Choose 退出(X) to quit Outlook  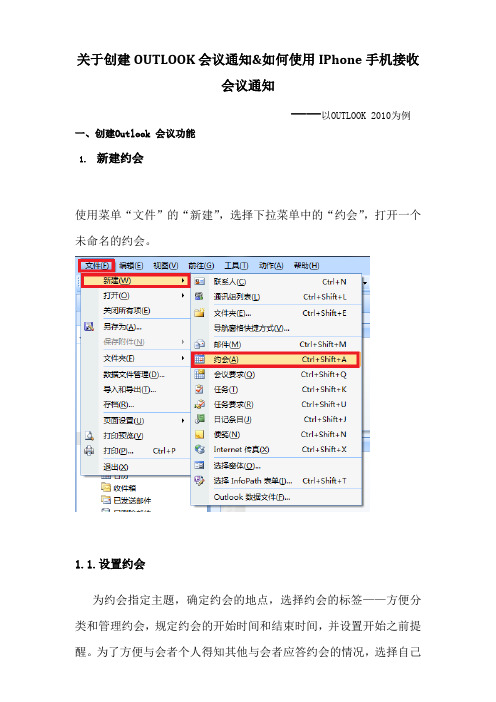pyautogui.click(x=116, y=467)
